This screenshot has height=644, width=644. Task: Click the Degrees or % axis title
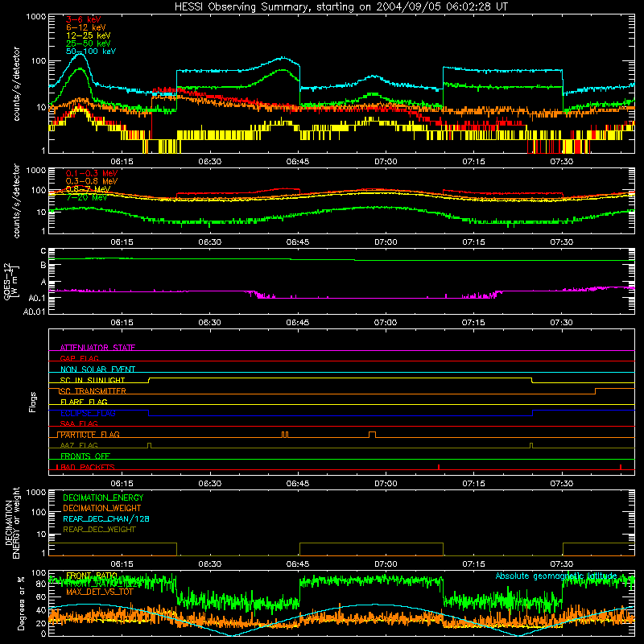tap(21, 603)
